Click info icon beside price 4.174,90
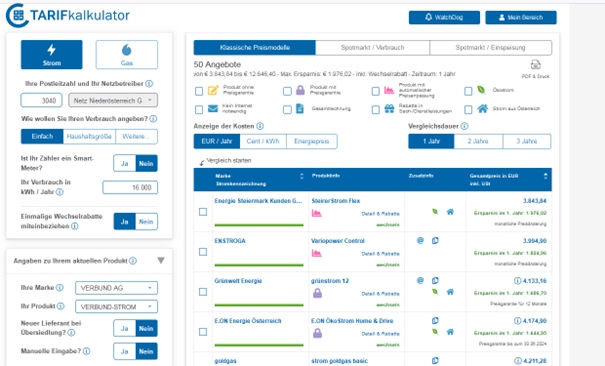The height and width of the screenshot is (366, 605). click(517, 320)
